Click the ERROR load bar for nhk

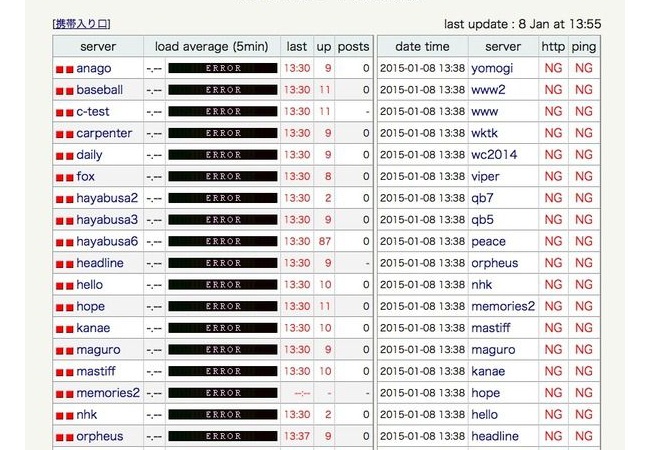(x=223, y=414)
